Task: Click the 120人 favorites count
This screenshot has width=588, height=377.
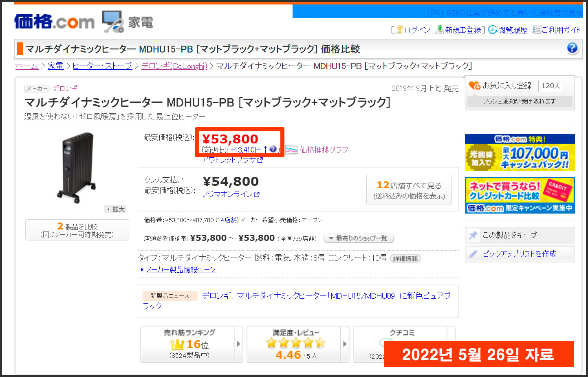Action: click(551, 86)
